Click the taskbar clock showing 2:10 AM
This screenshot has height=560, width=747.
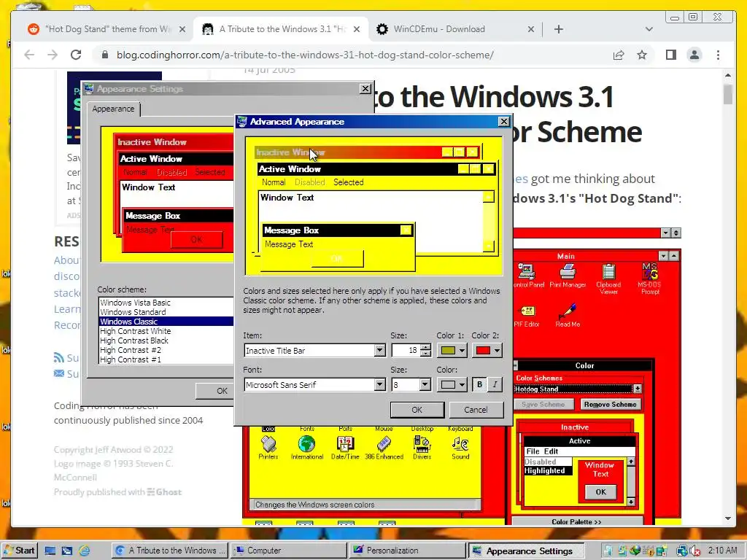click(722, 551)
